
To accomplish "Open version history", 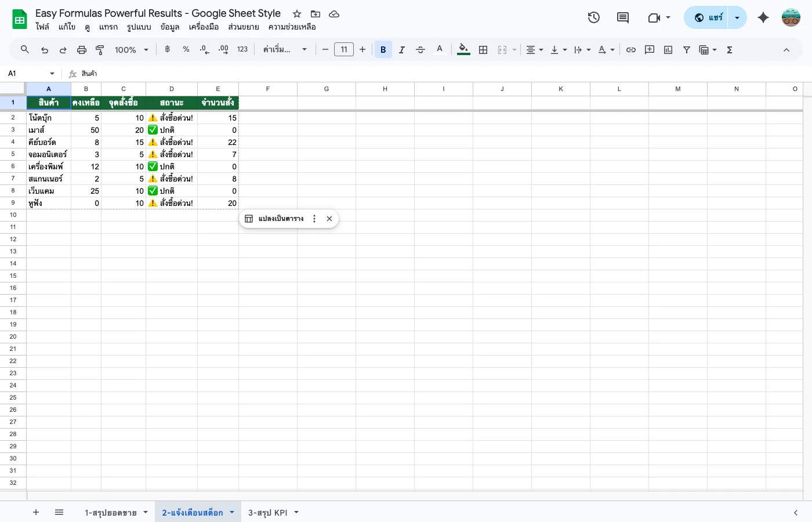I will [594, 17].
